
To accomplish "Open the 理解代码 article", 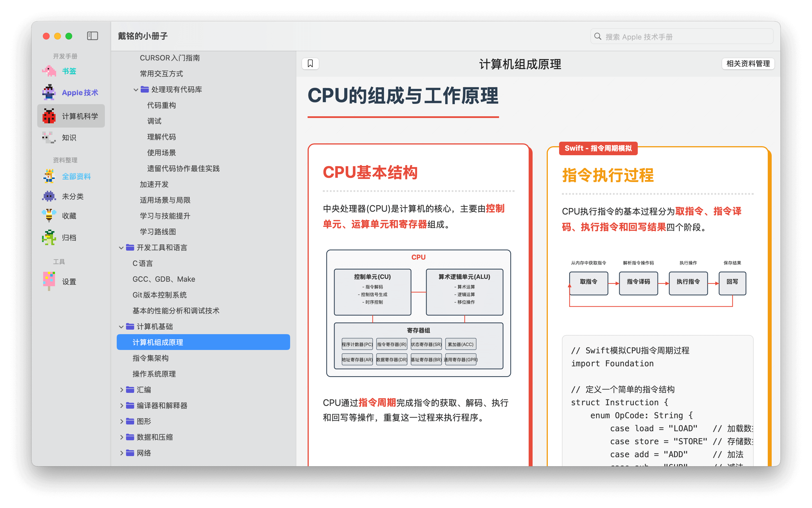I will 161,137.
